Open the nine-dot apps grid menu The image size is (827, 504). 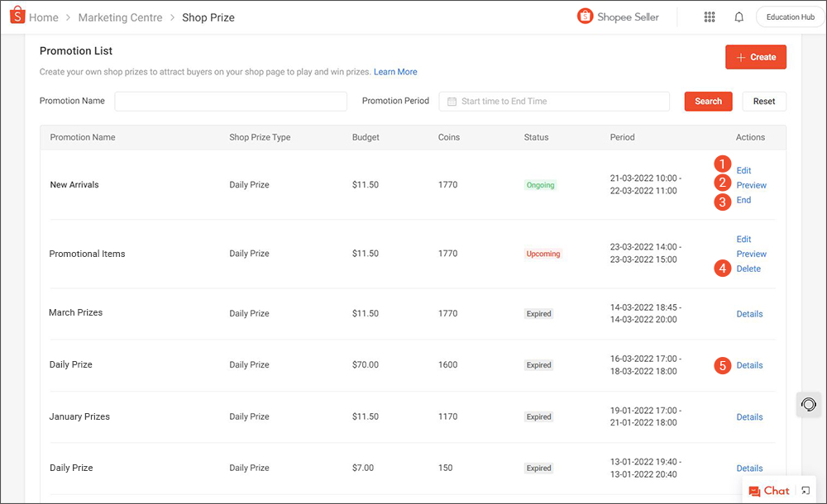(710, 17)
